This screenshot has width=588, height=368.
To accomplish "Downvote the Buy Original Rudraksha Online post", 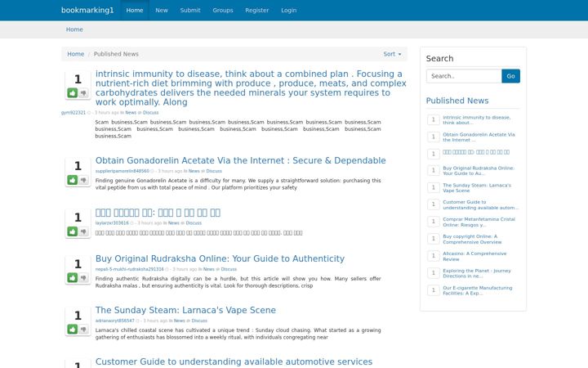I will (83, 278).
